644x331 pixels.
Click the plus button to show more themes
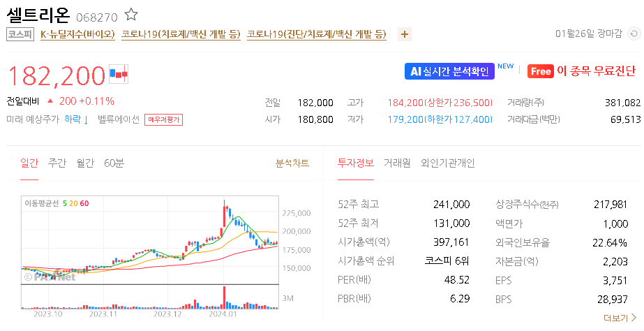(405, 34)
